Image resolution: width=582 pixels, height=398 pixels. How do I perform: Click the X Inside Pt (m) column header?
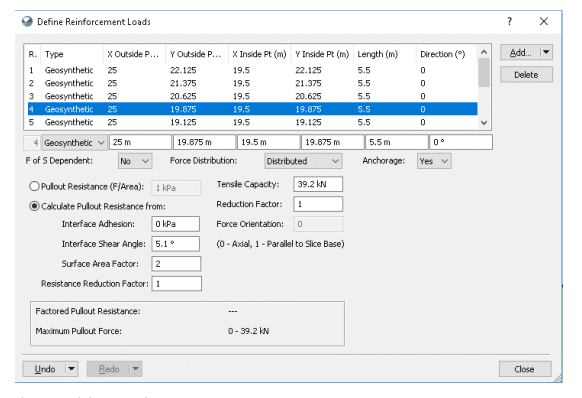pos(259,54)
